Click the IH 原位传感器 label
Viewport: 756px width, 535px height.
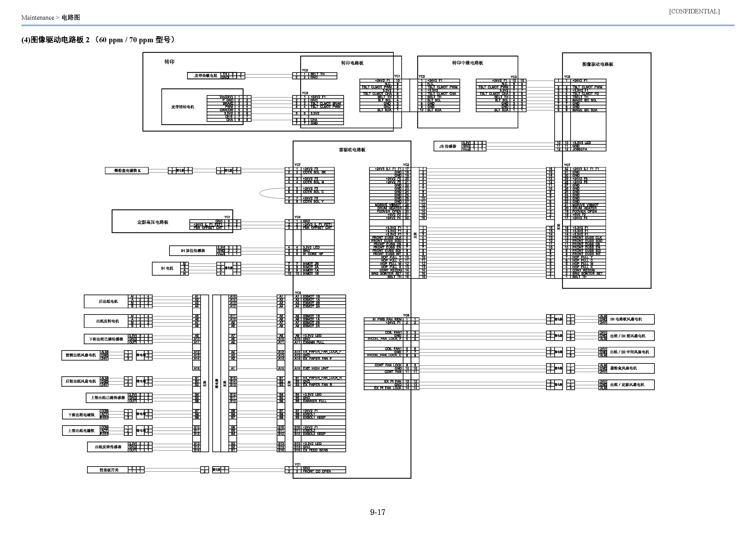(193, 251)
